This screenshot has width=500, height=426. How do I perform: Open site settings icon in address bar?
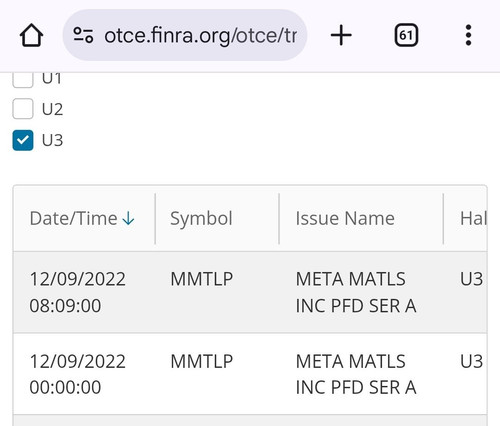[83, 35]
